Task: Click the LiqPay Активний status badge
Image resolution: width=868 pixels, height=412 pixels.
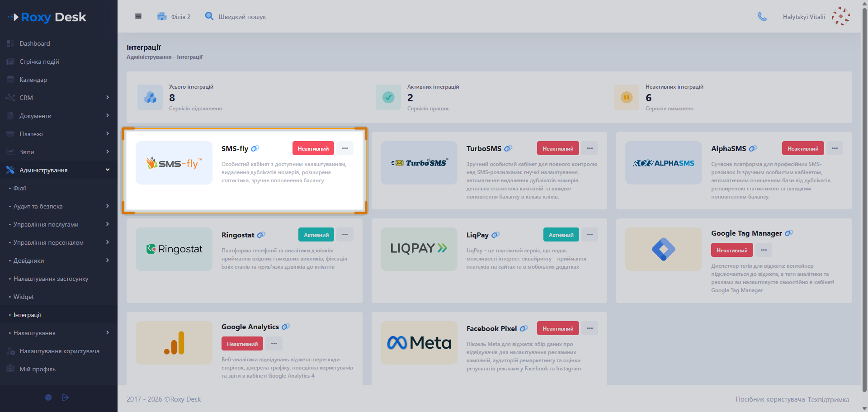Action: pos(561,235)
